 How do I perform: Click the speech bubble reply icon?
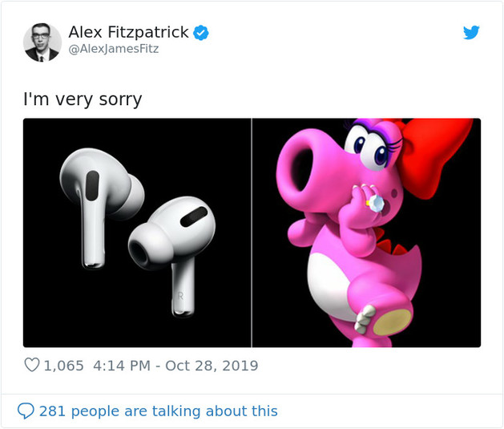26,411
